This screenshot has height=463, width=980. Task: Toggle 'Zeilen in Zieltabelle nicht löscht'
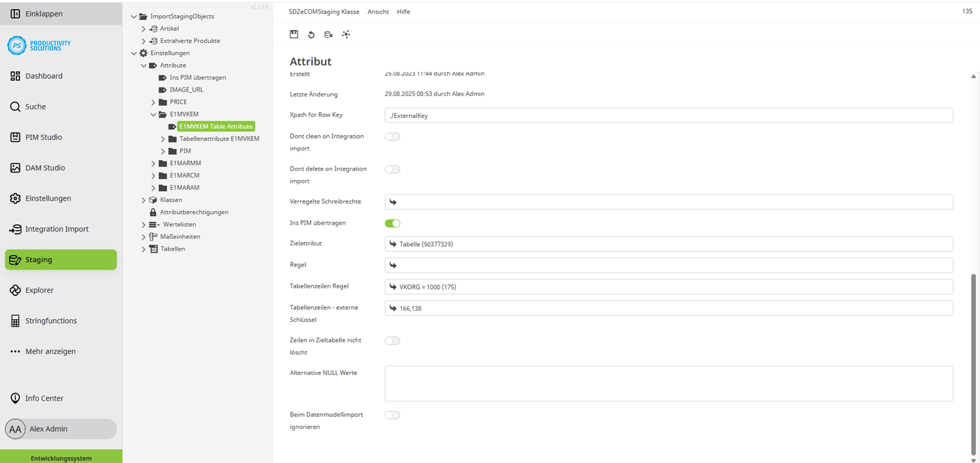(x=392, y=340)
